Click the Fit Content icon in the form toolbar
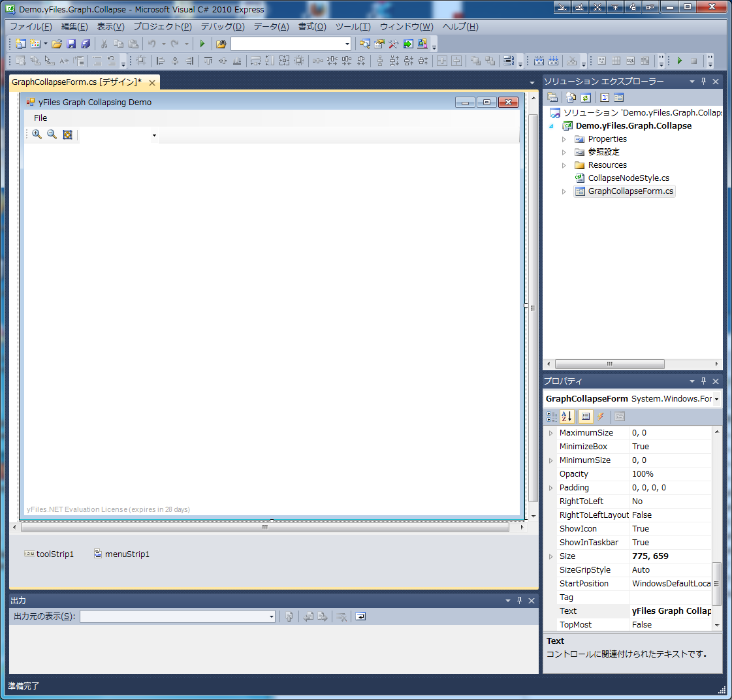This screenshot has height=700, width=732. point(67,135)
